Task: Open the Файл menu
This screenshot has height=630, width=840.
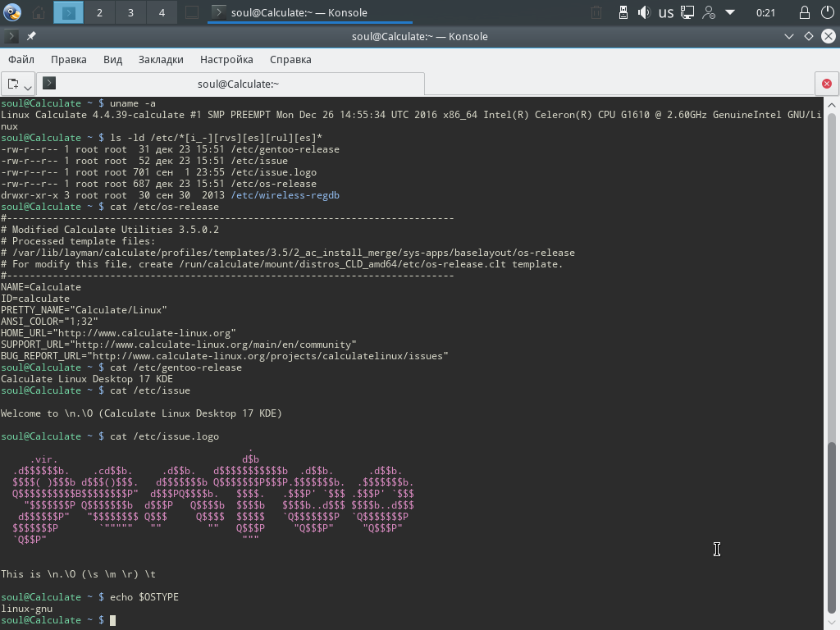Action: point(21,59)
